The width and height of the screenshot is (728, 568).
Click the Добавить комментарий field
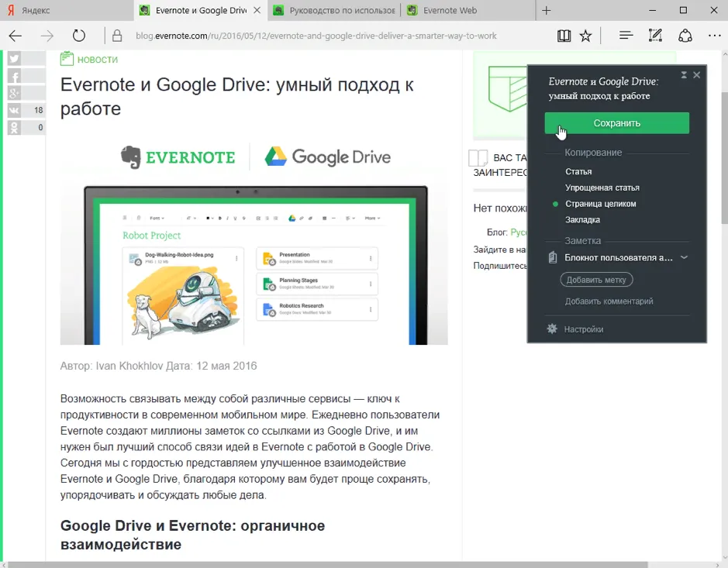609,301
